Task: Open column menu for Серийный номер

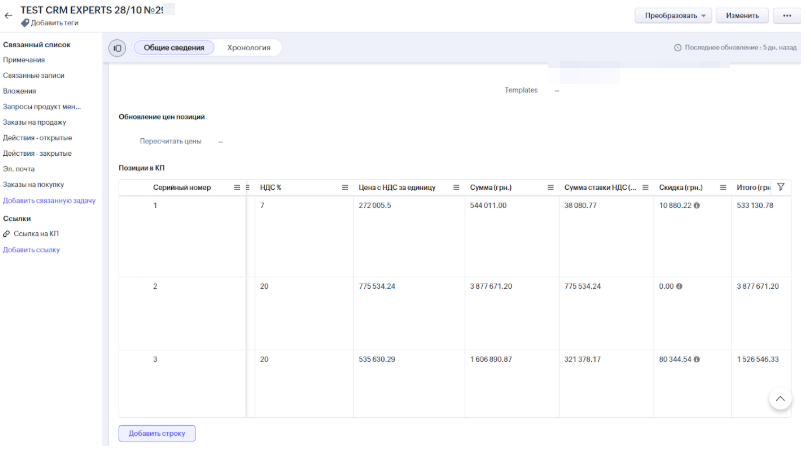Action: (x=237, y=188)
